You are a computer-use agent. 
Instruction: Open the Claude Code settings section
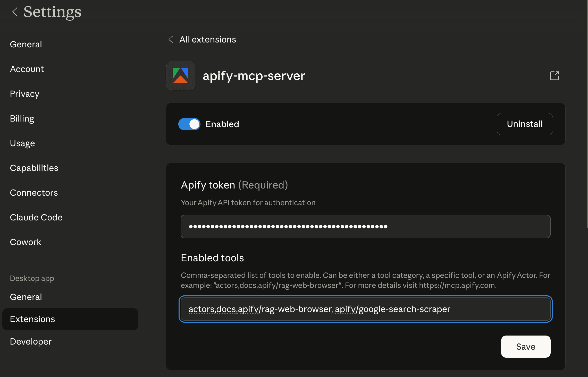pyautogui.click(x=36, y=217)
